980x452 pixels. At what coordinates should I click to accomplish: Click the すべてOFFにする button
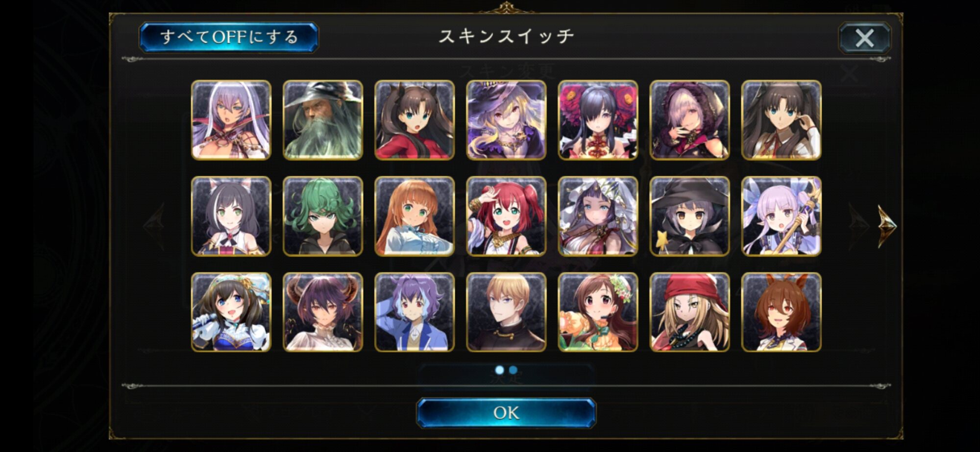point(229,37)
